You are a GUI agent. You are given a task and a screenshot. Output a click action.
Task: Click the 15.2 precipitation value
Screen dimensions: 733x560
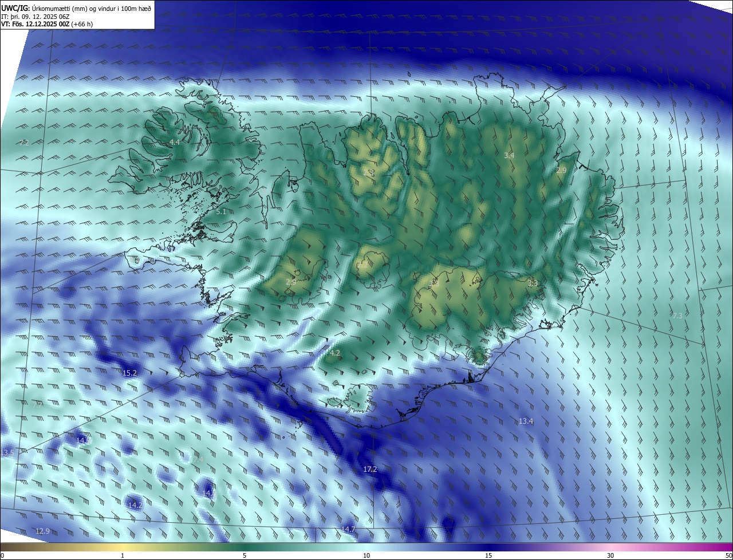[130, 373]
